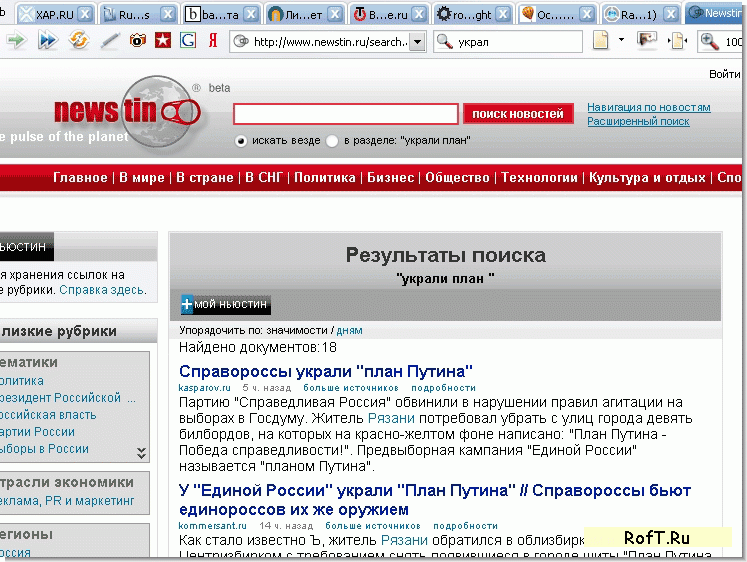Image resolution: width=747 pixels, height=562 pixels.
Task: Click the plus icon beside 'мой ньюстин'
Action: pyautogui.click(x=187, y=304)
